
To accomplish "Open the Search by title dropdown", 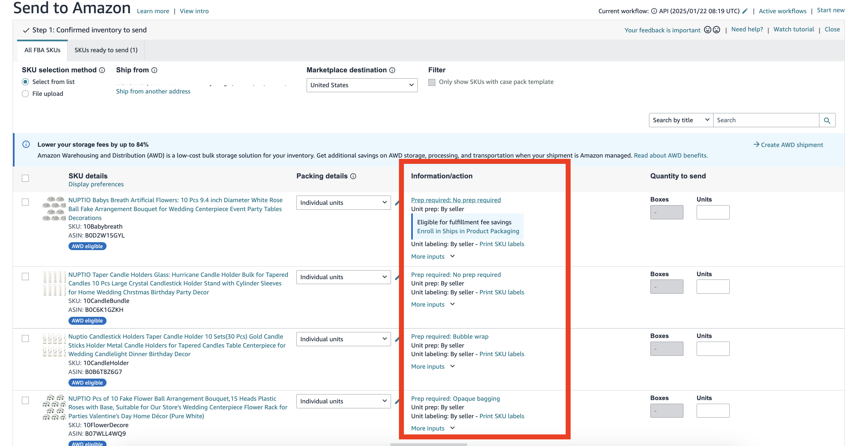I will pyautogui.click(x=681, y=120).
